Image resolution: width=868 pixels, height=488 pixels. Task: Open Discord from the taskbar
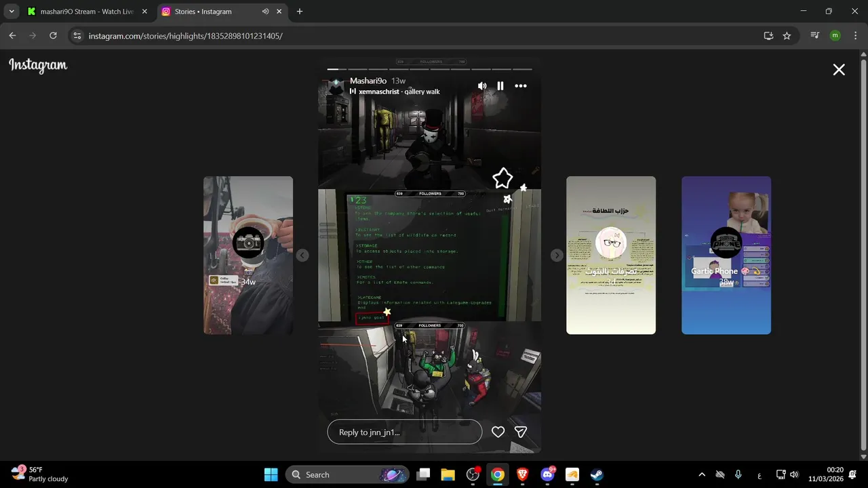point(547,474)
